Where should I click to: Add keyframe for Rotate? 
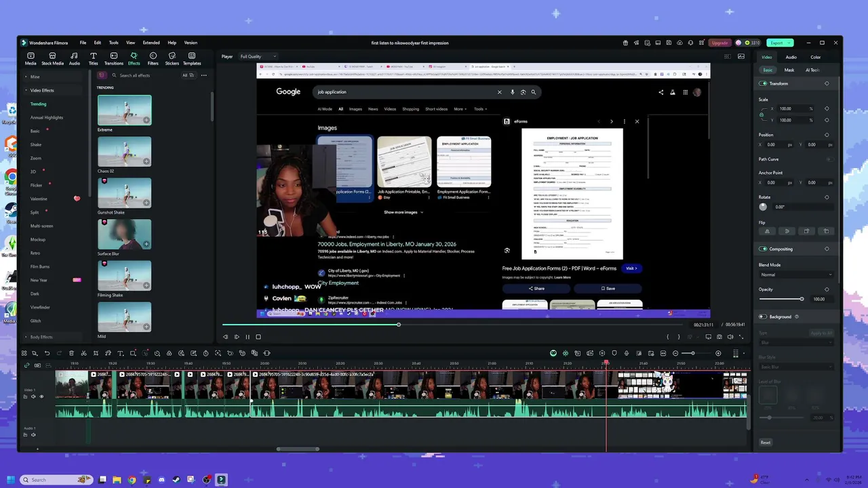point(827,197)
